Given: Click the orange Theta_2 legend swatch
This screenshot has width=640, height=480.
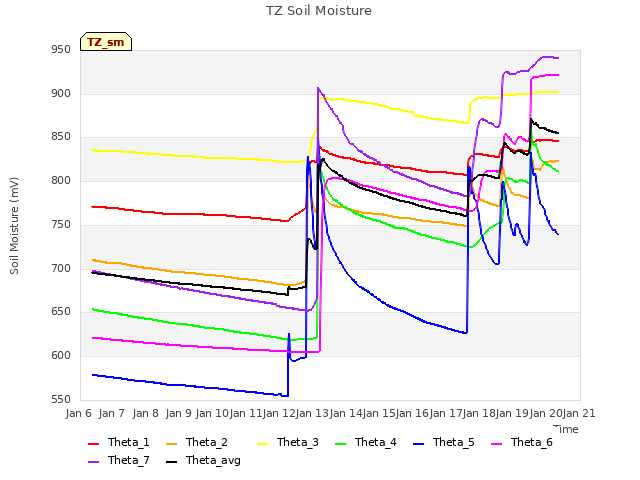Looking at the screenshot, I should pos(172,444).
